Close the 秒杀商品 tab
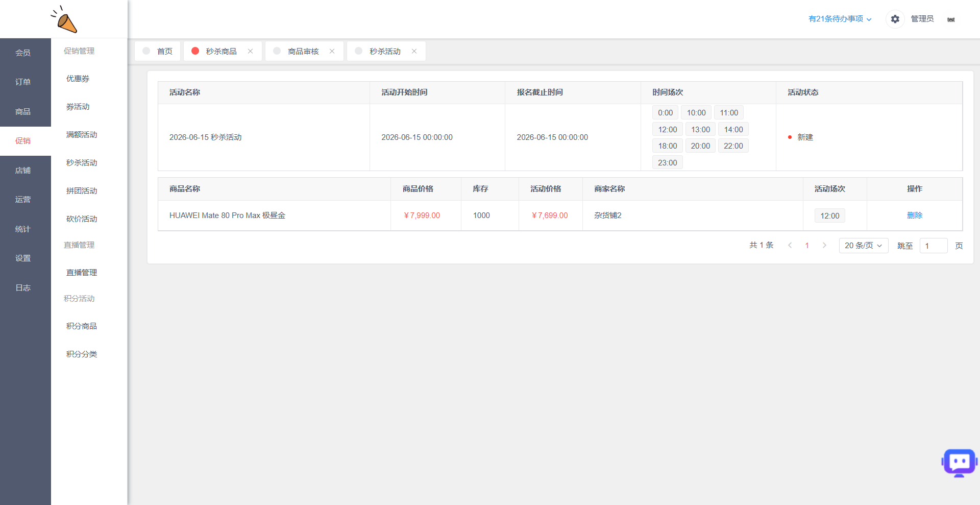This screenshot has width=980, height=505. 250,51
